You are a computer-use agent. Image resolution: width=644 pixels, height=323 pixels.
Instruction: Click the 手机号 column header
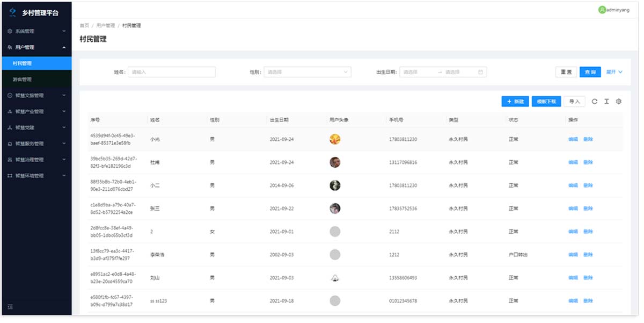[396, 120]
